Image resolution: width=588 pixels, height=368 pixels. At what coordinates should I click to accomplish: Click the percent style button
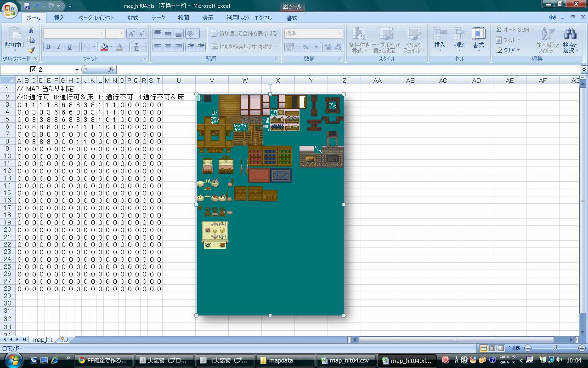tap(305, 47)
